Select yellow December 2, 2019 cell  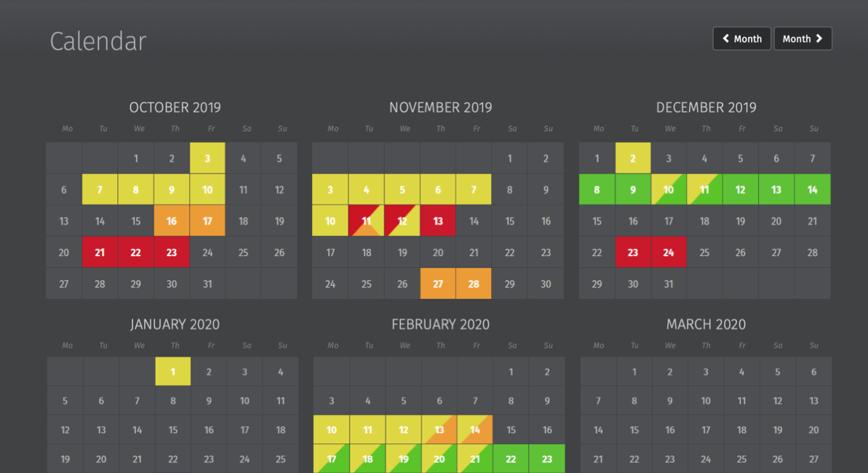coord(633,158)
